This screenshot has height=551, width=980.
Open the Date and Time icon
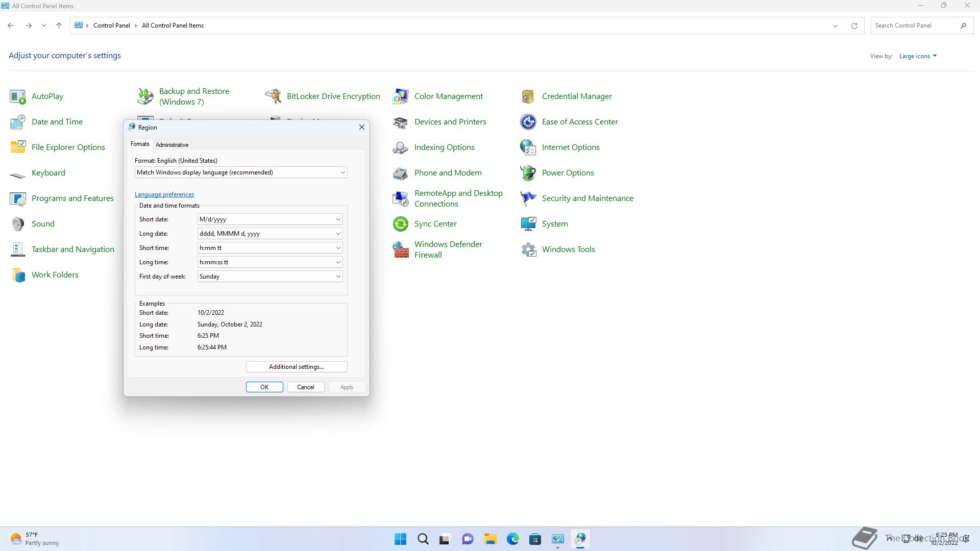point(18,122)
